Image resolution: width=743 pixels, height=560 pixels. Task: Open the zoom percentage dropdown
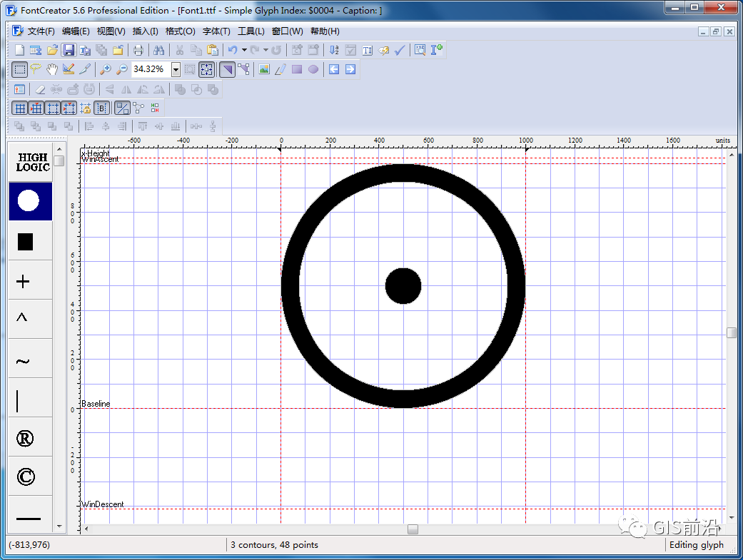[176, 69]
